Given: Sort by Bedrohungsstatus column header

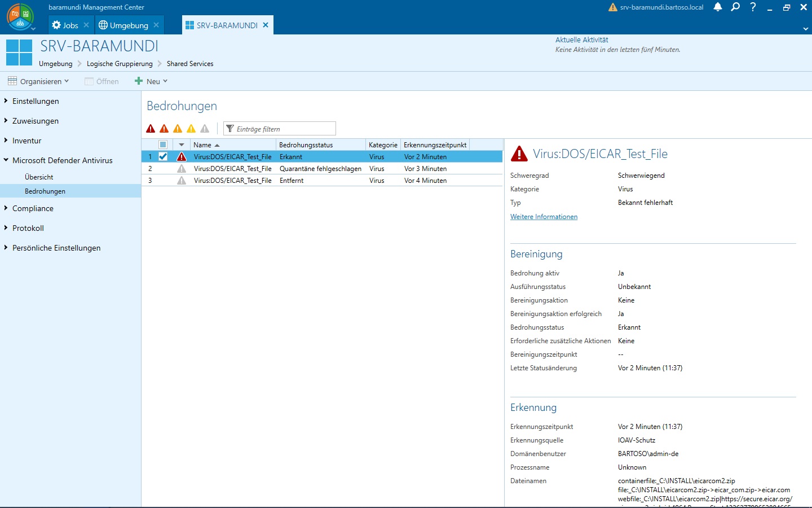Looking at the screenshot, I should [x=321, y=145].
